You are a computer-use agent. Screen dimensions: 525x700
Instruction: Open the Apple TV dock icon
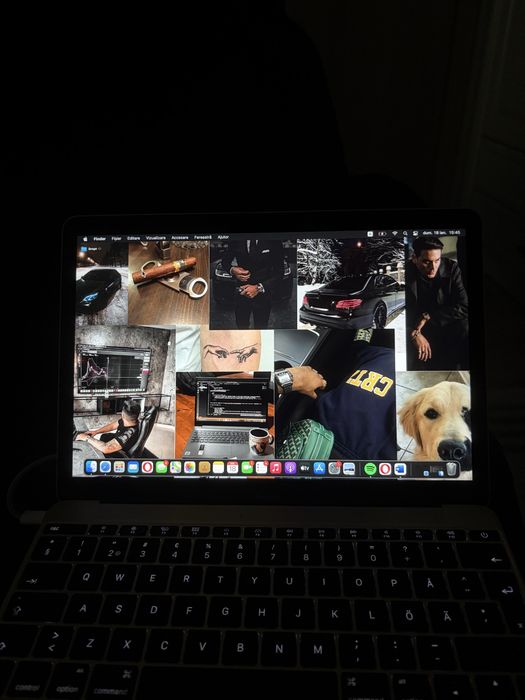[305, 468]
